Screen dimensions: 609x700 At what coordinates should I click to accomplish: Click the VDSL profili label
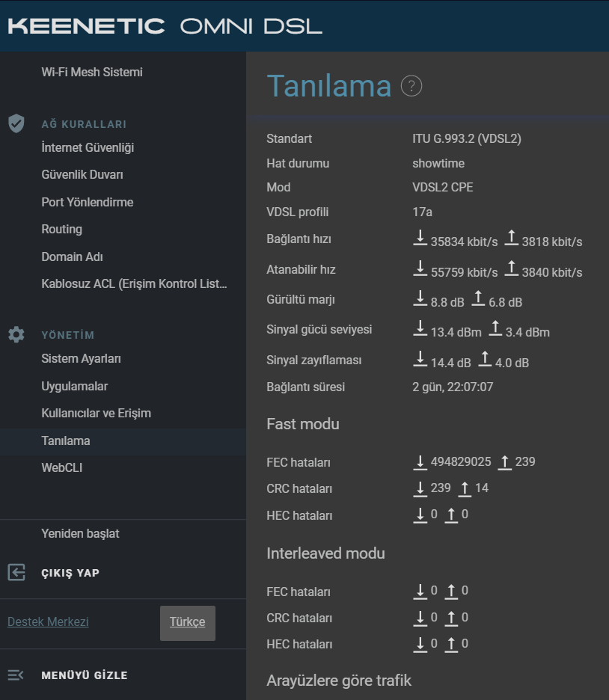[x=297, y=212]
